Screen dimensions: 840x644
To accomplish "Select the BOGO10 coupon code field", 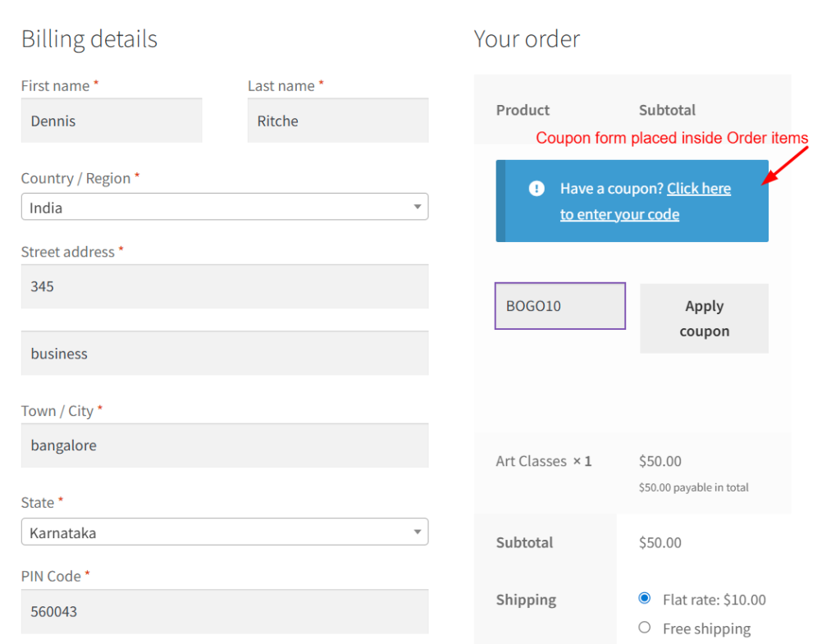I will tap(559, 305).
